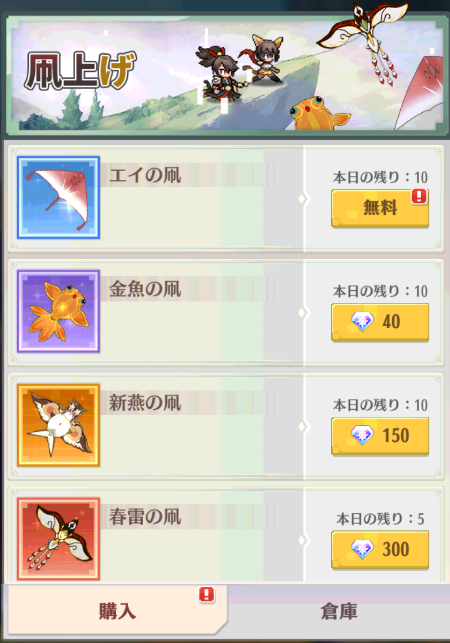The height and width of the screenshot is (643, 450).
Task: Buy the swallow kite for 150 gems
Action: coord(380,436)
